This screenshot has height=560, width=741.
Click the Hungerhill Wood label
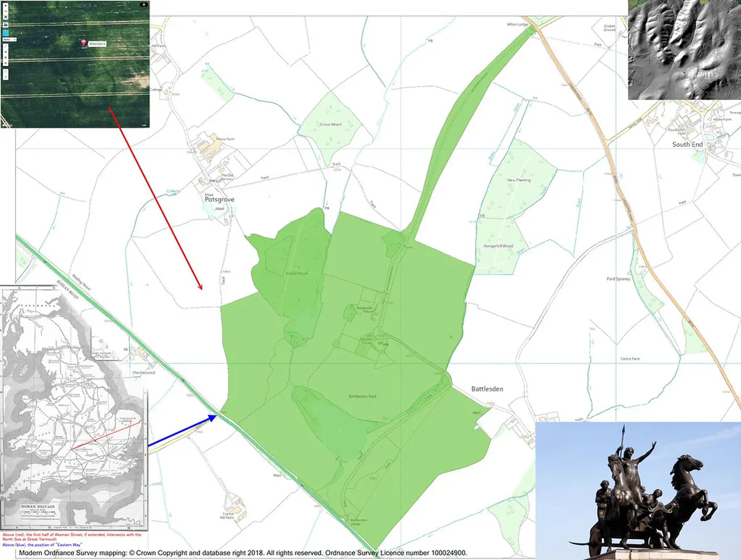[498, 246]
